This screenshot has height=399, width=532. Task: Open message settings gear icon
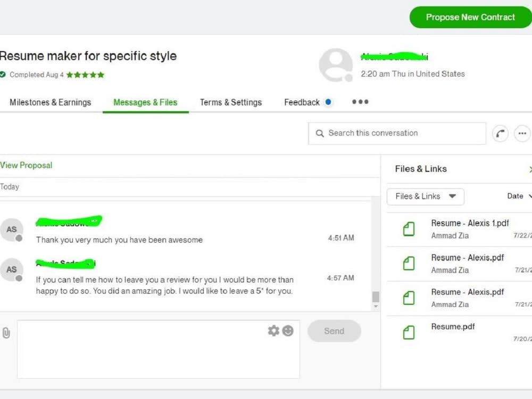pyautogui.click(x=273, y=331)
